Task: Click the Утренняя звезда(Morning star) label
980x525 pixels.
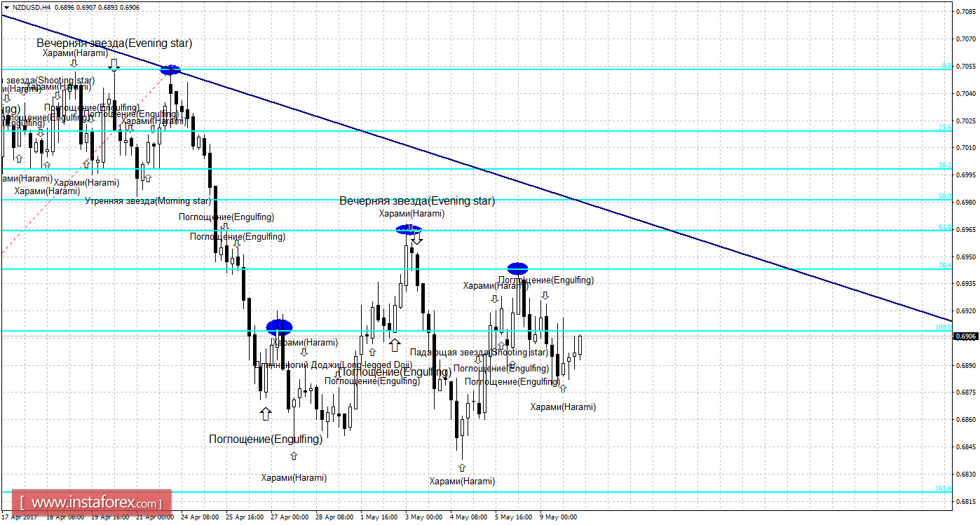Action: click(x=148, y=201)
